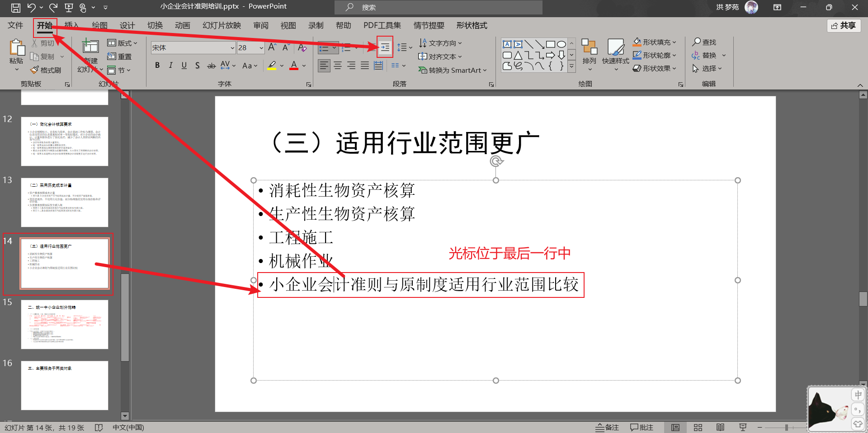Click Convert to SmartArt button
The image size is (868, 433).
(x=453, y=70)
